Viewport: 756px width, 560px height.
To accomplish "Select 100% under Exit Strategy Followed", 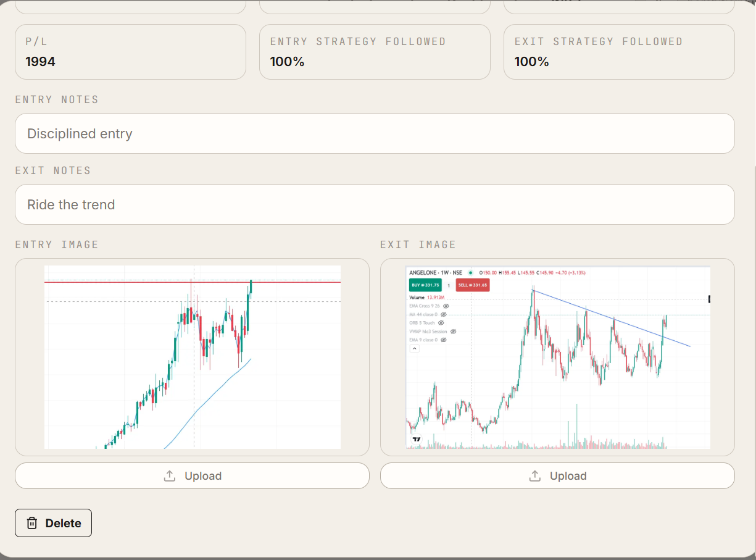I will [531, 62].
